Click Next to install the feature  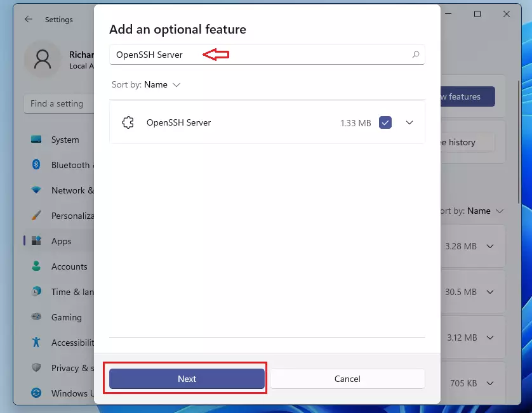(187, 378)
